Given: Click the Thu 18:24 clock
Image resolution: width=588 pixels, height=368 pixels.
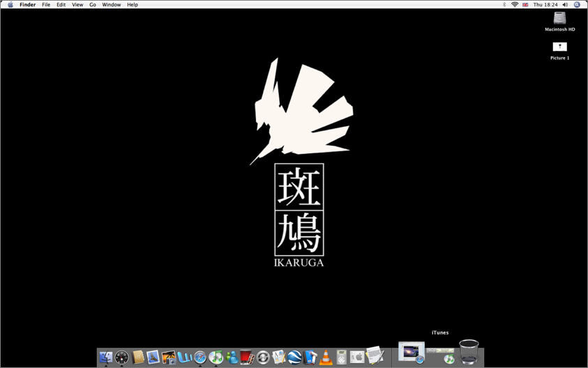Looking at the screenshot, I should 545,4.
